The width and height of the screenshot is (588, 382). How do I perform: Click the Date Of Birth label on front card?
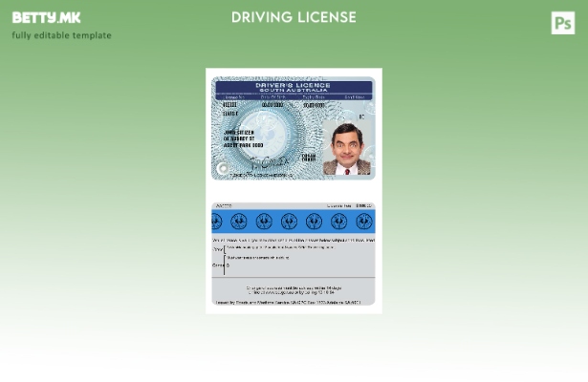272,97
